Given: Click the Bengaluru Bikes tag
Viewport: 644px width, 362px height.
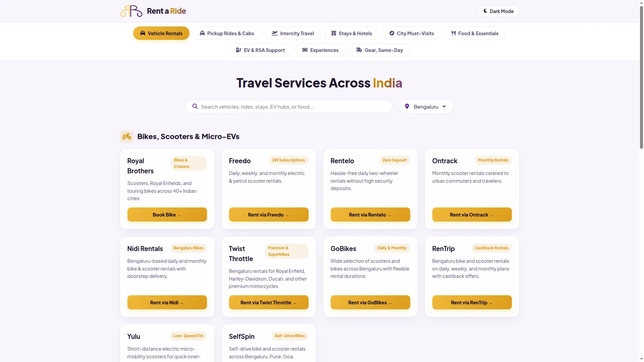Looking at the screenshot, I should [x=189, y=248].
